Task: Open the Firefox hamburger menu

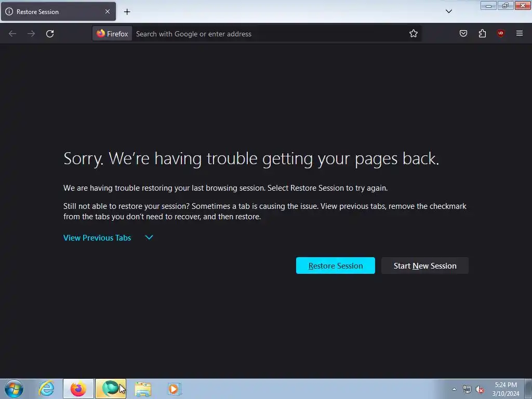Action: tap(519, 33)
